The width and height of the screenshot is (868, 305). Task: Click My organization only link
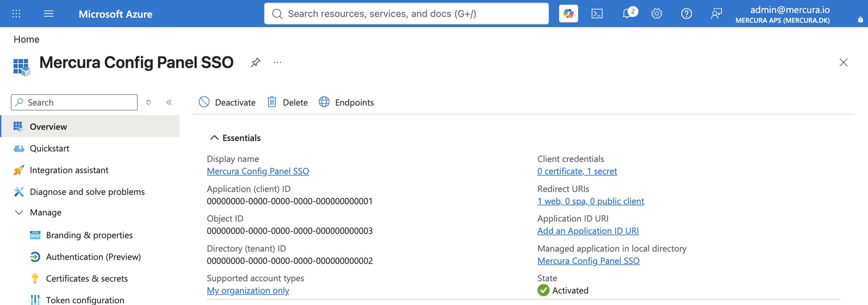(x=248, y=291)
